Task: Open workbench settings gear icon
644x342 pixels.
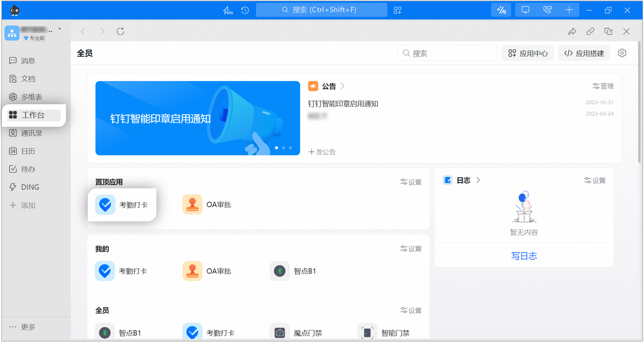Action: pos(622,53)
